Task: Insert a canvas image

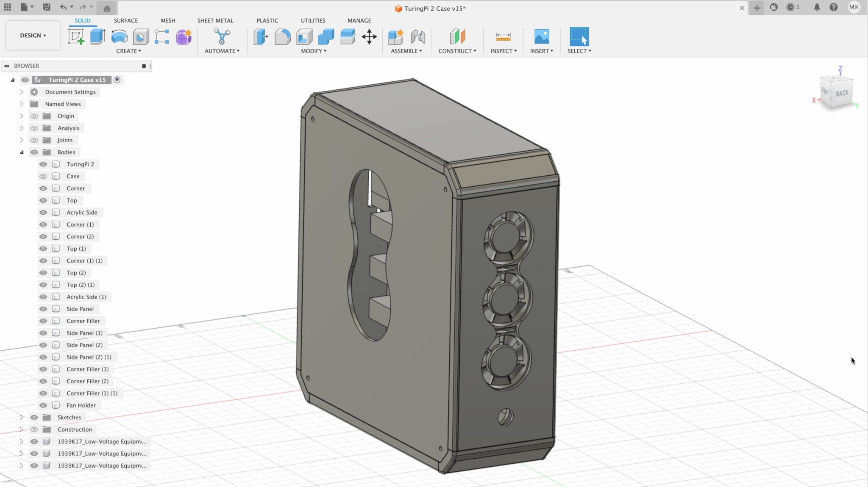Action: (x=542, y=37)
